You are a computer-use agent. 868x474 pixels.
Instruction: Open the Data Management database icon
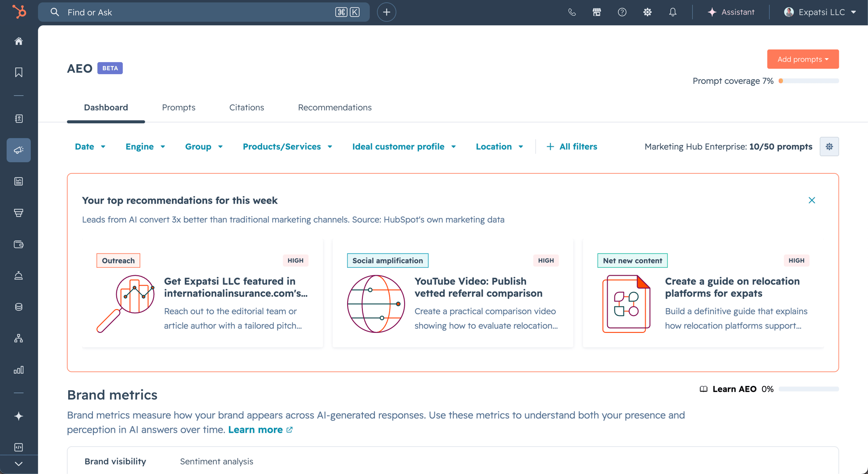(19, 307)
